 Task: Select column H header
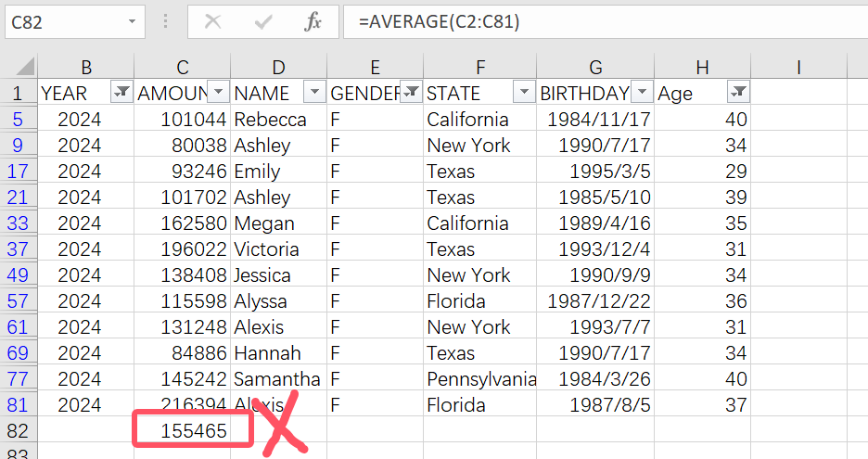tap(702, 67)
